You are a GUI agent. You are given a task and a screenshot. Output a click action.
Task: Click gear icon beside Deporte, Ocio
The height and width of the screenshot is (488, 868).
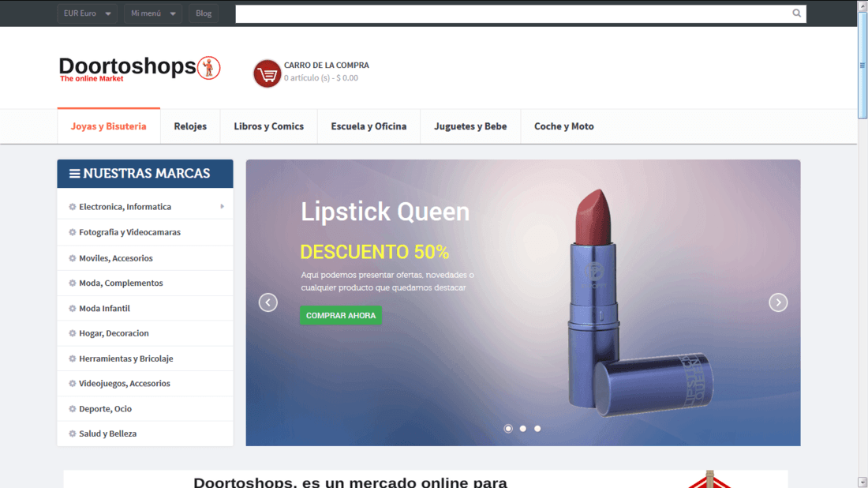pyautogui.click(x=73, y=409)
